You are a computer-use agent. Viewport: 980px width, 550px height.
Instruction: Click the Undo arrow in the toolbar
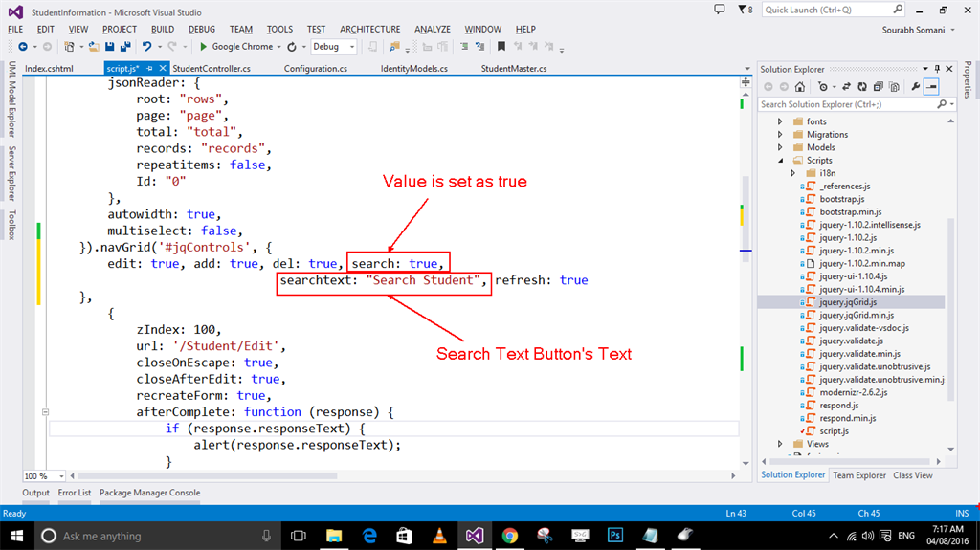tap(146, 46)
